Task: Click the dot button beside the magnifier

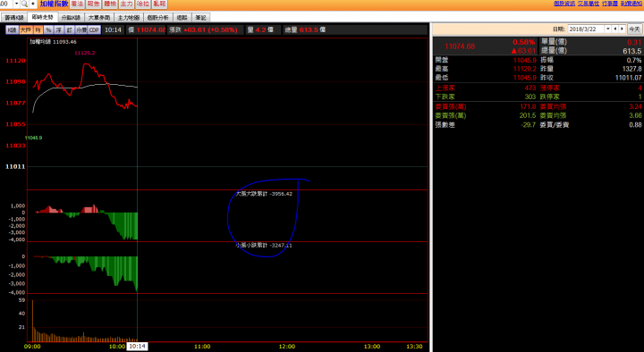Action: (x=33, y=4)
